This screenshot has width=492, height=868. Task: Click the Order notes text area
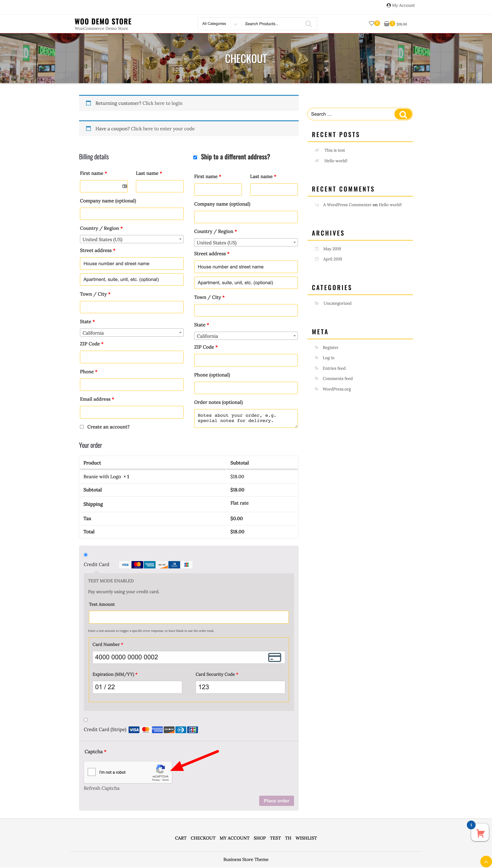click(246, 419)
